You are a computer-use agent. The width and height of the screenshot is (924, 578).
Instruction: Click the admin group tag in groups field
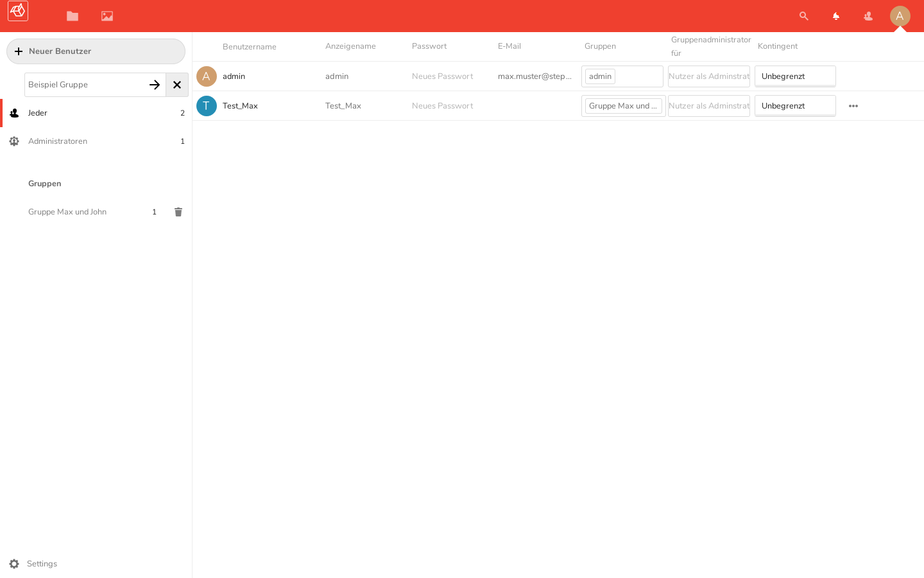pos(600,76)
